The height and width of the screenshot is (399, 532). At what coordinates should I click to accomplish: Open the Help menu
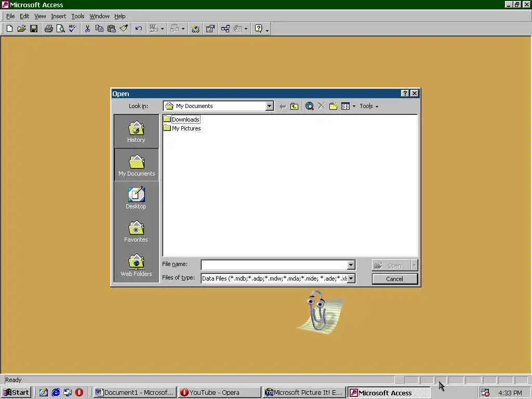click(x=120, y=16)
